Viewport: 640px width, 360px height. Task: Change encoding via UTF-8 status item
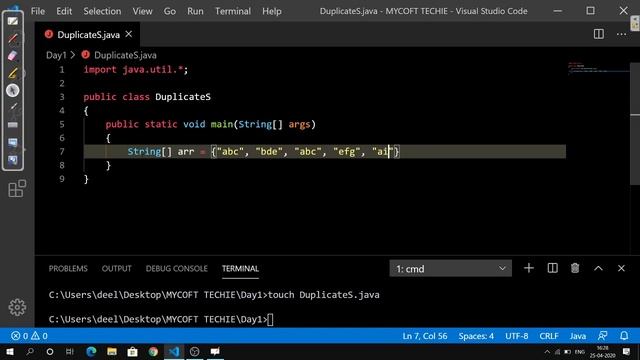pyautogui.click(x=516, y=336)
